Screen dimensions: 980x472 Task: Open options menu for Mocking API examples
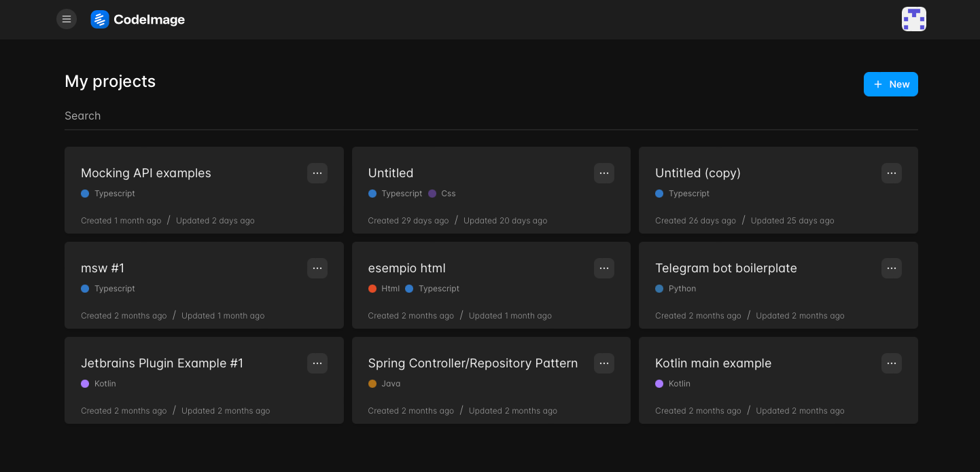(317, 173)
